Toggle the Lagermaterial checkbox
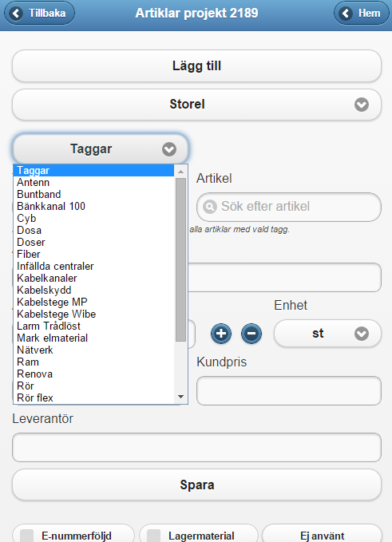The width and height of the screenshot is (392, 542). pos(154,536)
